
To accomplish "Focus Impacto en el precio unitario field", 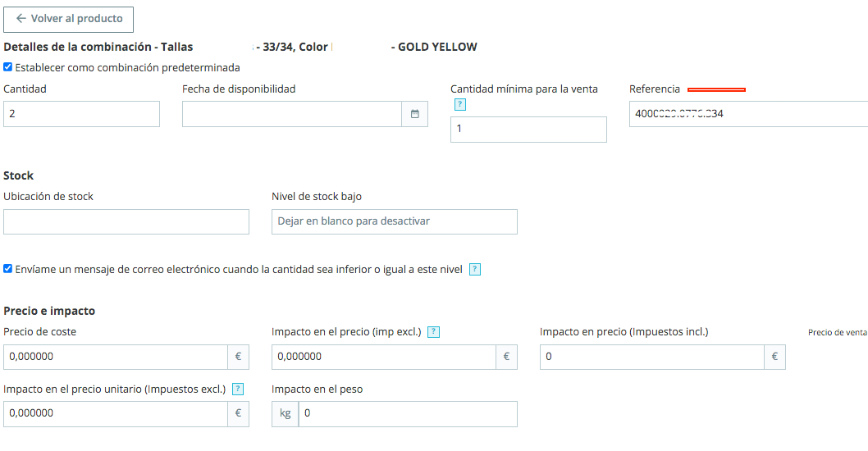I will 116,413.
